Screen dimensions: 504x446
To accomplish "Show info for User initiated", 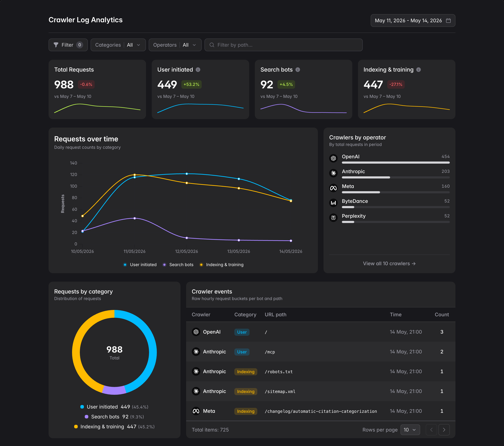I will 198,70.
